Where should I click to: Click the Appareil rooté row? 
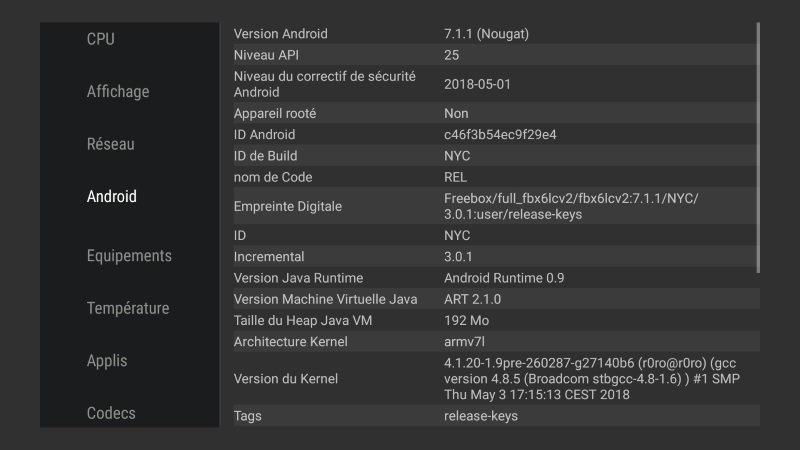point(490,114)
